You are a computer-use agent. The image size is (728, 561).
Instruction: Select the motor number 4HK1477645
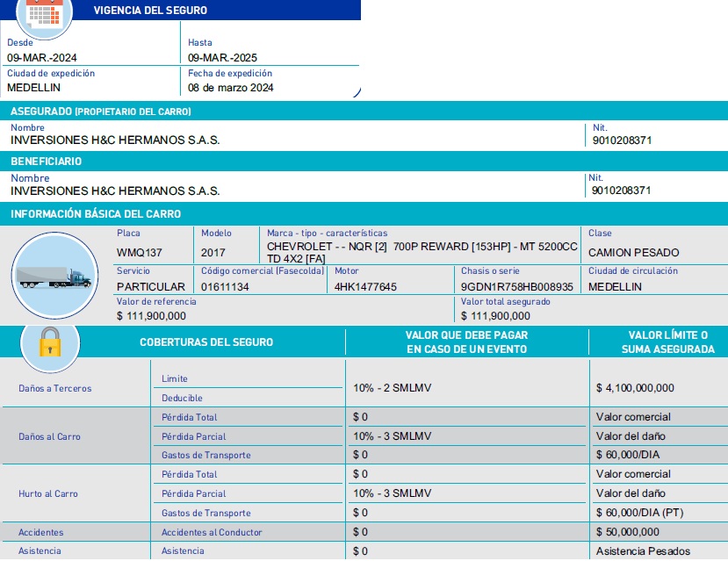coord(365,287)
